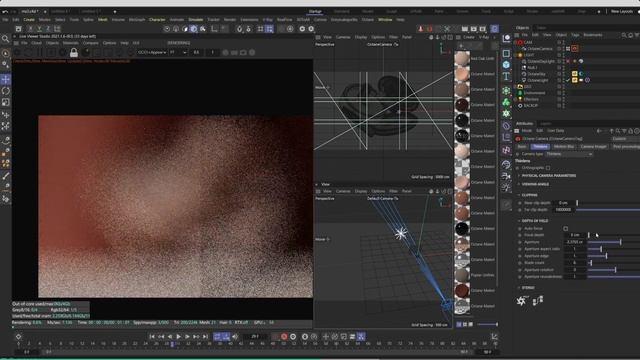Toggle X axis lock in top toolbar
Screen dimensions: 640x360
(30, 29)
